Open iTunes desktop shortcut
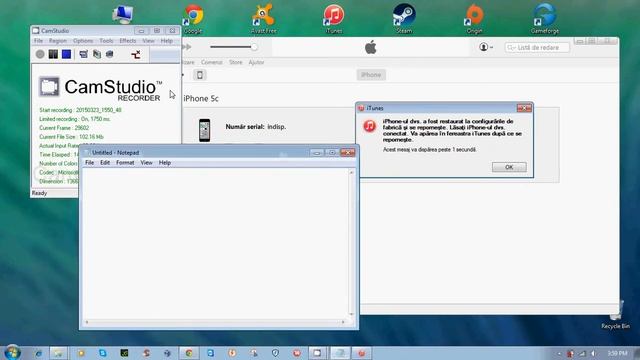640x360 pixels. tap(333, 18)
